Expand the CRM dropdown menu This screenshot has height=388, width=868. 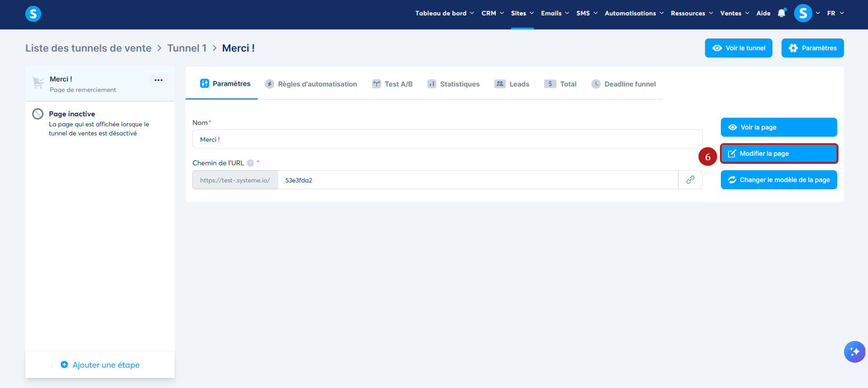pyautogui.click(x=493, y=13)
